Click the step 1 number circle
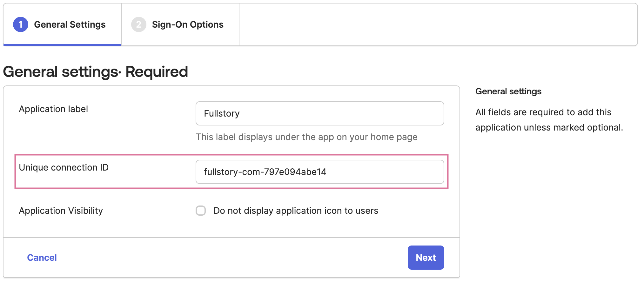The height and width of the screenshot is (303, 644). tap(21, 24)
